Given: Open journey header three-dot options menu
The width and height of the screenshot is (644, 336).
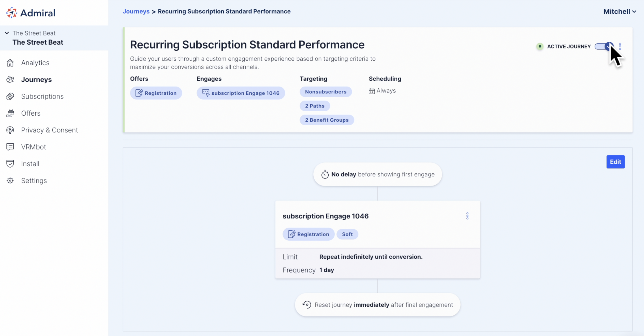Looking at the screenshot, I should point(620,46).
